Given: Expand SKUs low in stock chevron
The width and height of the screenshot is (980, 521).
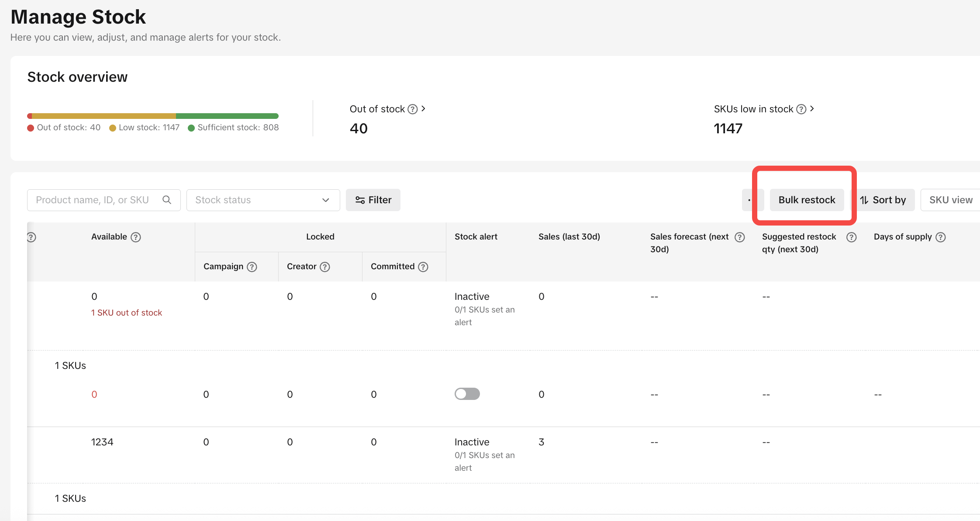Looking at the screenshot, I should (812, 108).
